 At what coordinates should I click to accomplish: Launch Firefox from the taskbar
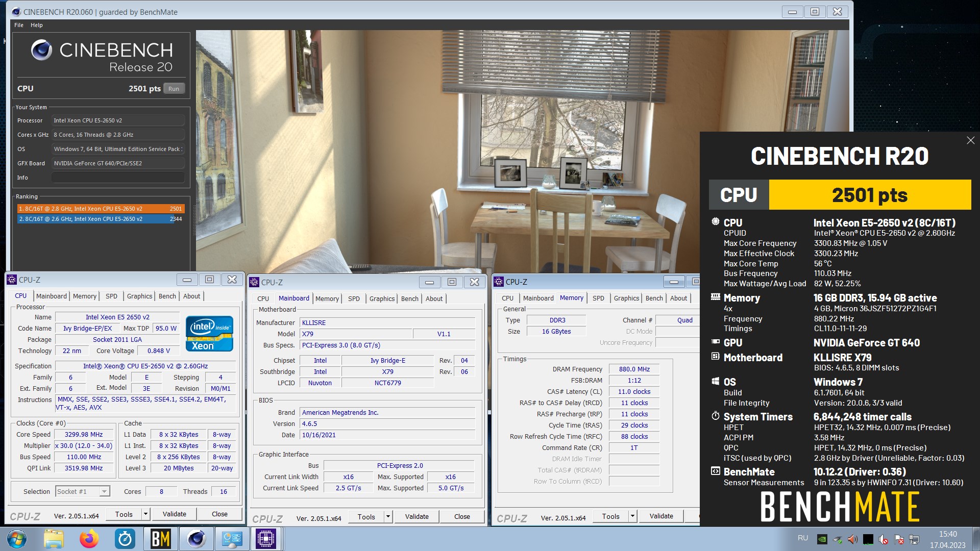click(89, 539)
